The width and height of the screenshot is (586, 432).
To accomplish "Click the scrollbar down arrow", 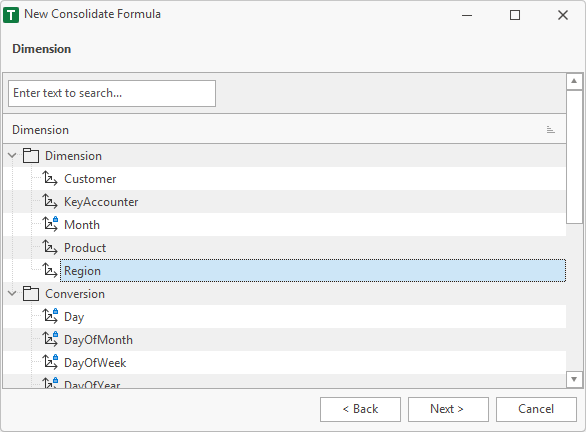I will tap(574, 379).
